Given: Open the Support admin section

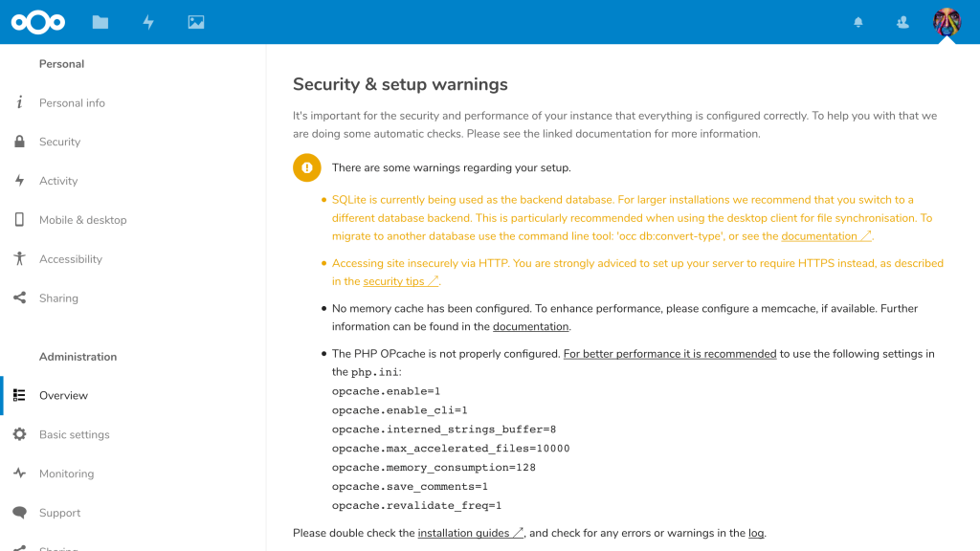Looking at the screenshot, I should pos(59,513).
